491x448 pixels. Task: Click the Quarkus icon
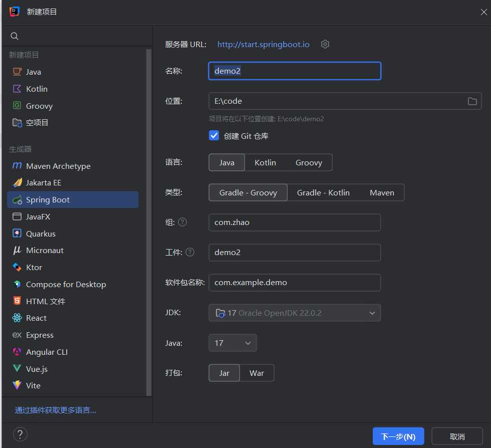(x=17, y=234)
